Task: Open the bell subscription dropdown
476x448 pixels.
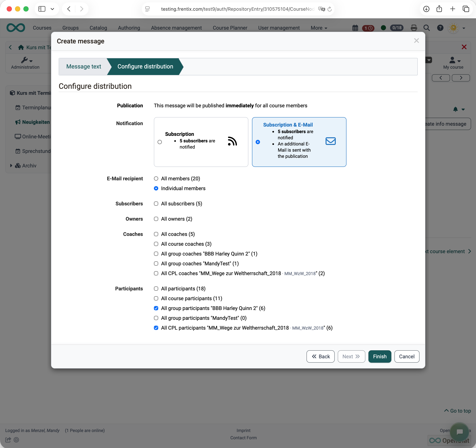Action: 459,109
